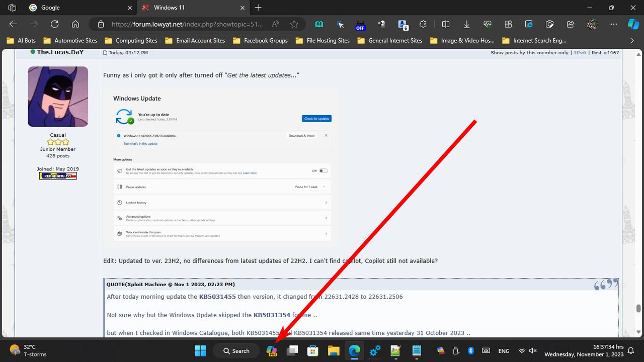Click the extension showing OFF badge
The image size is (644, 362).
(360, 25)
